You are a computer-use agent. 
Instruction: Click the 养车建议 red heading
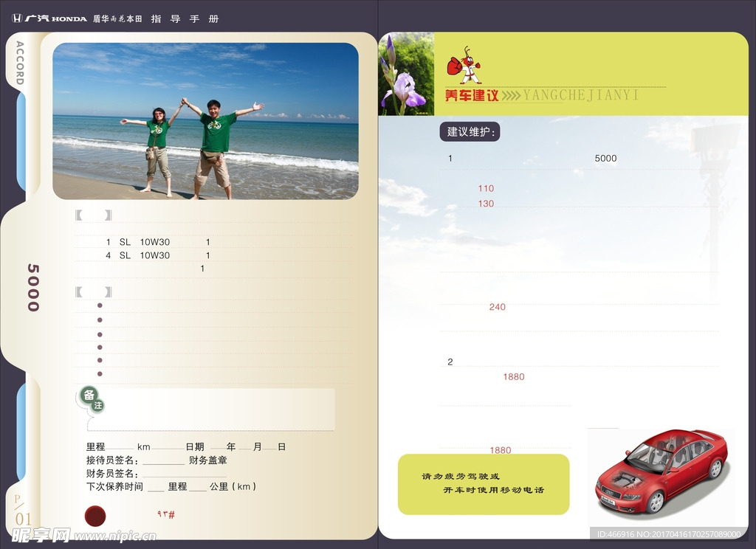(472, 95)
